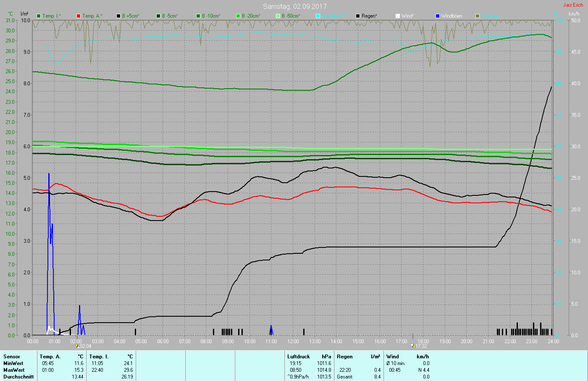Select the B +5cm legend label
The width and height of the screenshot is (588, 381).
tap(131, 16)
